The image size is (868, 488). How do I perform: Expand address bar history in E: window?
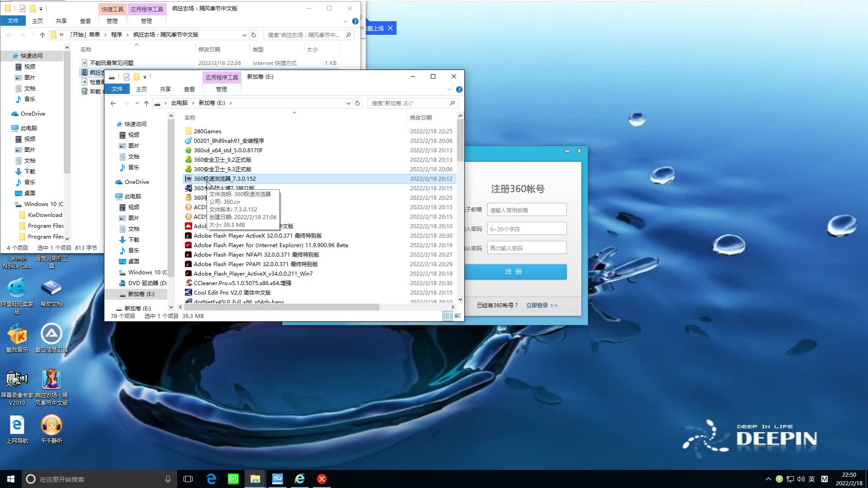[348, 103]
